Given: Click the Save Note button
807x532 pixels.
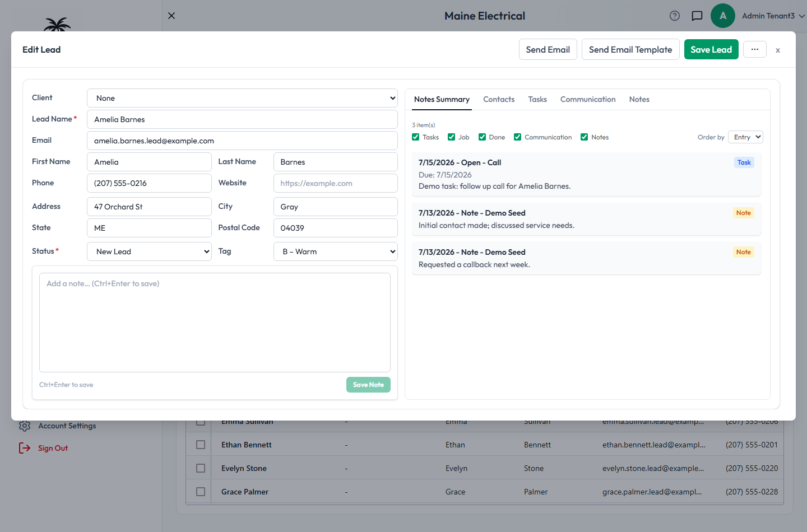Looking at the screenshot, I should click(368, 385).
